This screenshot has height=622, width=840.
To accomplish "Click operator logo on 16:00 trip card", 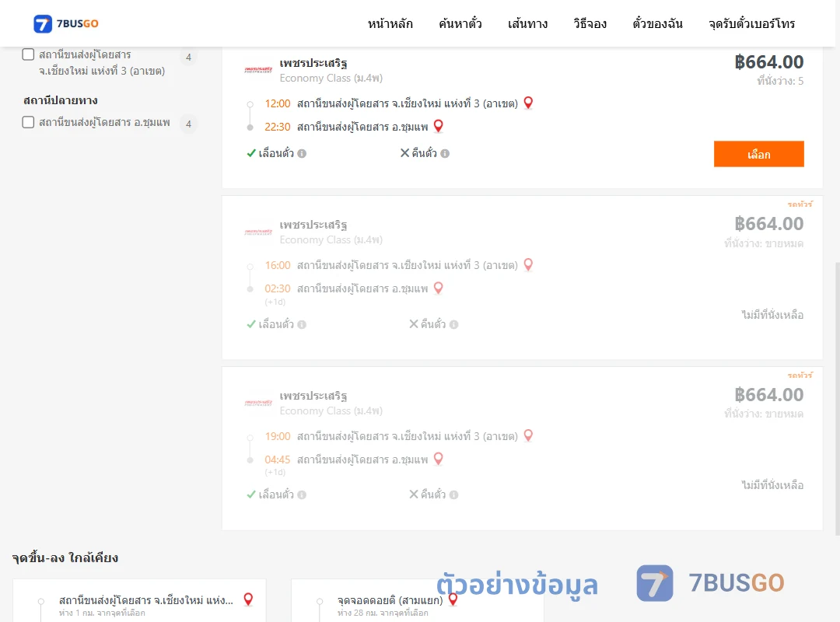I will [x=258, y=232].
